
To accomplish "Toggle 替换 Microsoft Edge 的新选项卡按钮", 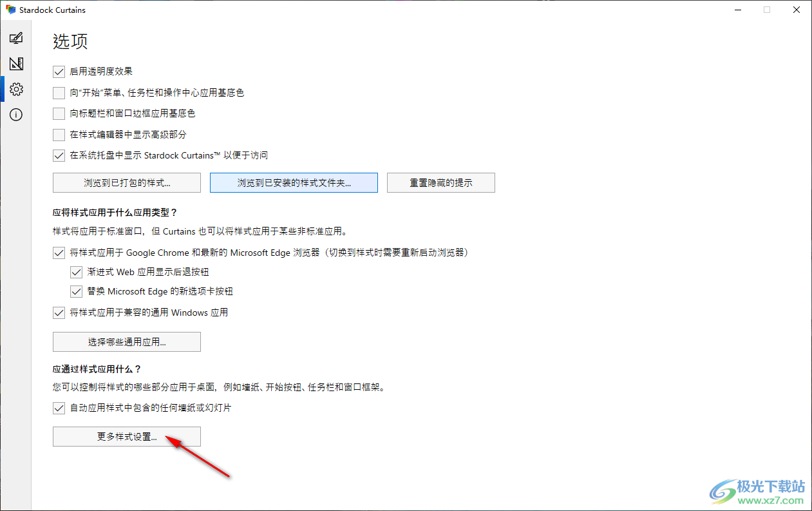I will pyautogui.click(x=77, y=291).
